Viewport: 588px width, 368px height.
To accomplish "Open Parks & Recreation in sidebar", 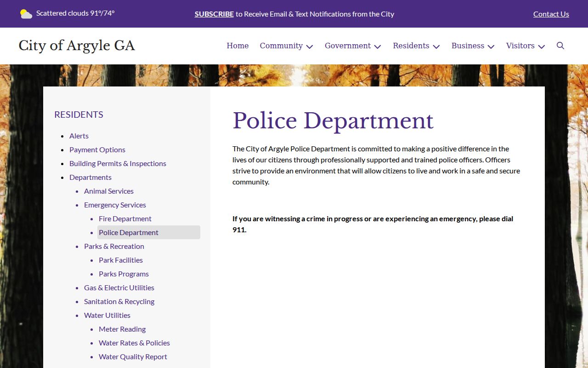I will pyautogui.click(x=114, y=246).
